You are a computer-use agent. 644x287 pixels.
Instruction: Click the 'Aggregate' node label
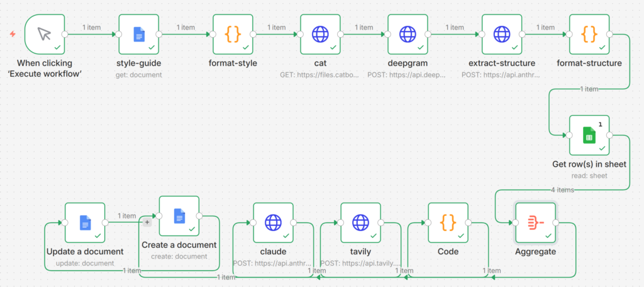point(536,252)
